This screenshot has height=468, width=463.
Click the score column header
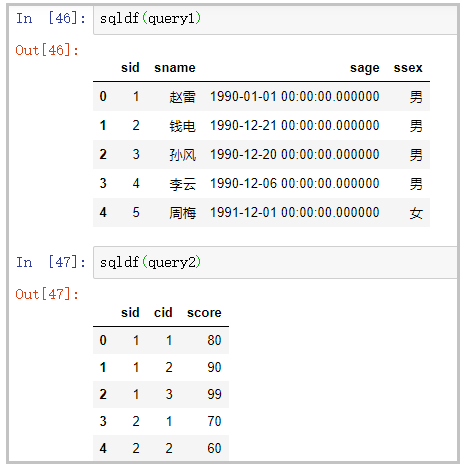[204, 313]
